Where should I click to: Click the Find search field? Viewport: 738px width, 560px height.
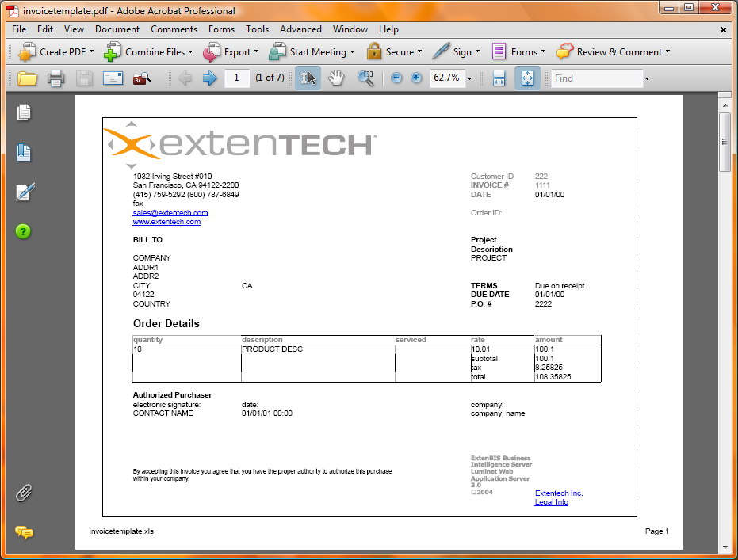(x=597, y=78)
